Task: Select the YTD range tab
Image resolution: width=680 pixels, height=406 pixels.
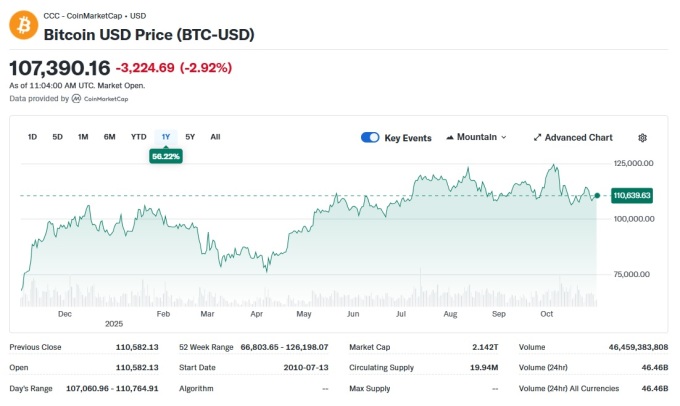Action: 138,137
